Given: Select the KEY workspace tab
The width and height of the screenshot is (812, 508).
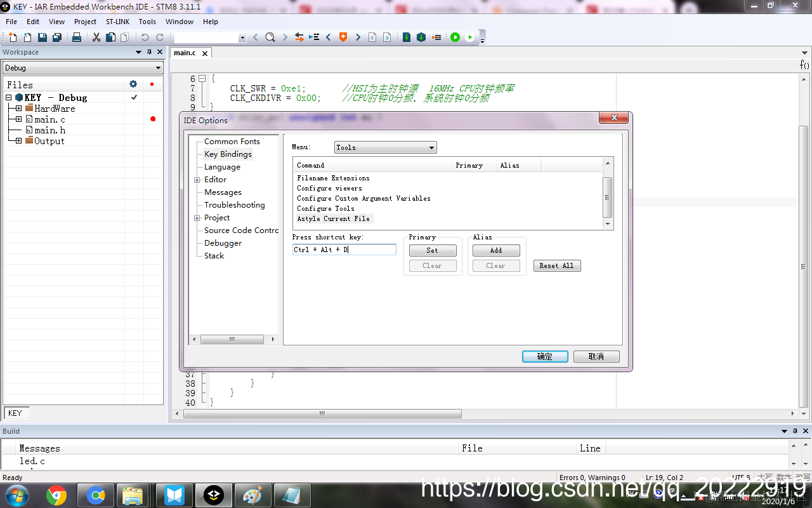Looking at the screenshot, I should click(15, 413).
